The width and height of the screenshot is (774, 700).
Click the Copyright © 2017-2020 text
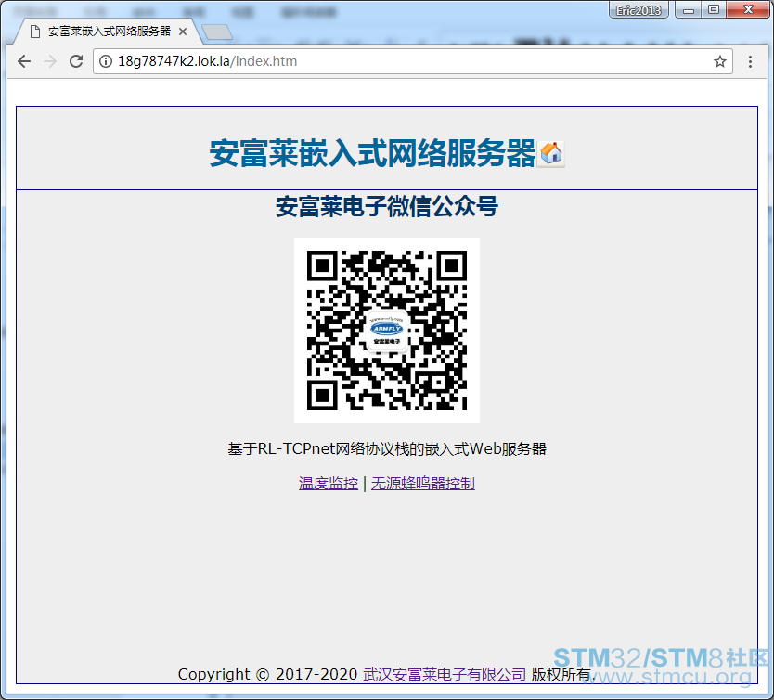pos(267,674)
